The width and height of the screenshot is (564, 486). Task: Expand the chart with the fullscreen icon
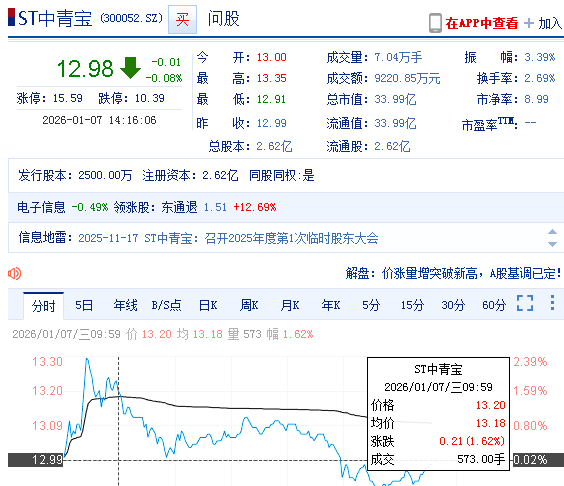525,303
